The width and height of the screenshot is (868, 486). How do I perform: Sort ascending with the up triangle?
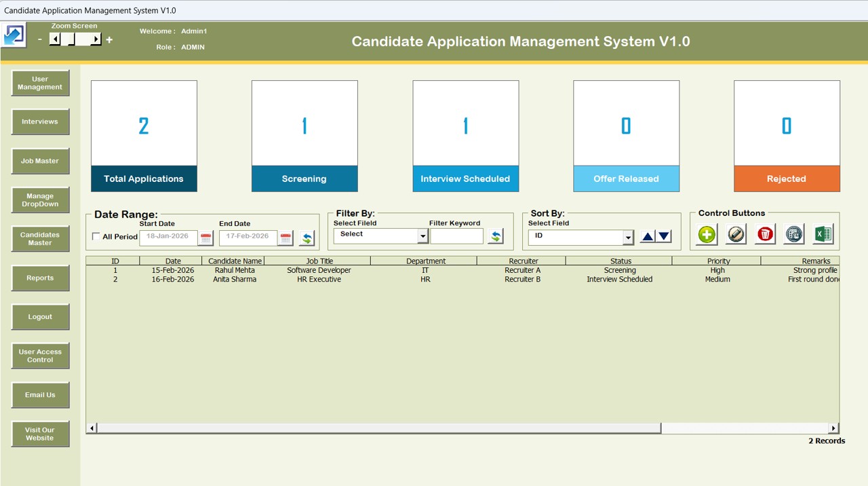(x=648, y=236)
